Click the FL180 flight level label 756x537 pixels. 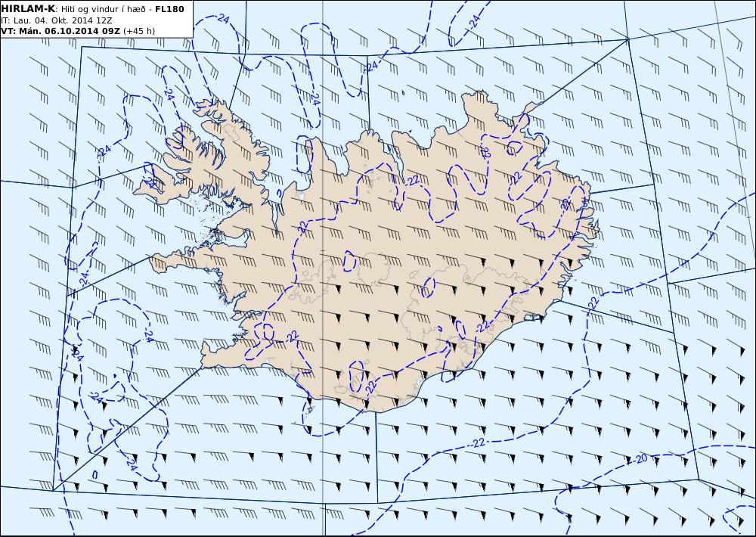(169, 9)
